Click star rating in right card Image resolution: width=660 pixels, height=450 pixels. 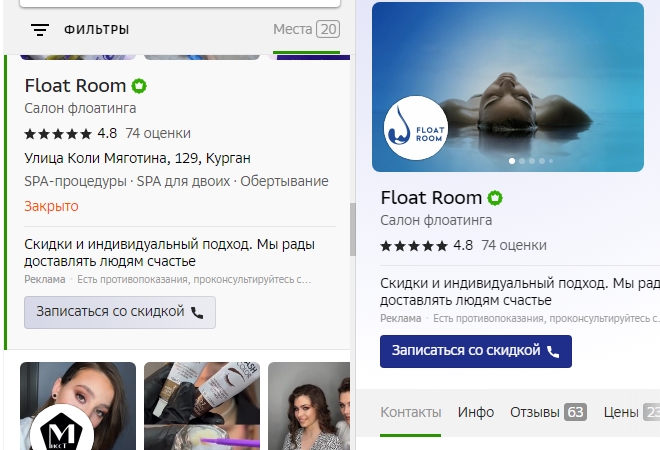click(x=414, y=245)
